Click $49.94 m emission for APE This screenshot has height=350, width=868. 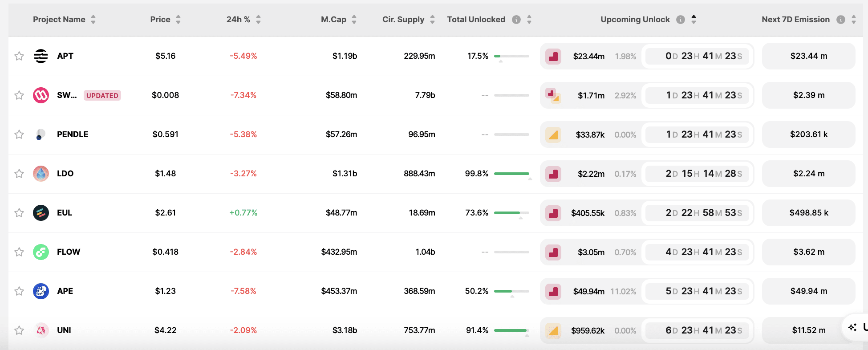tap(809, 291)
